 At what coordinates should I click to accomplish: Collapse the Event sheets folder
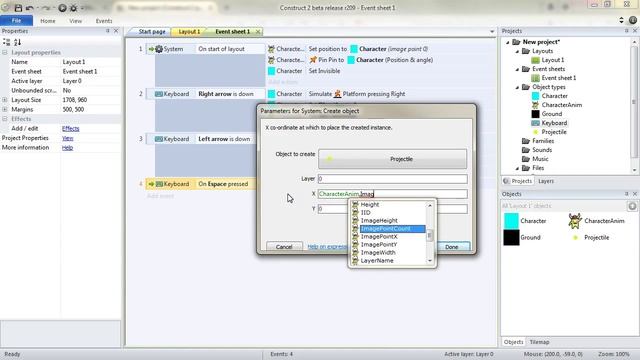click(x=517, y=69)
